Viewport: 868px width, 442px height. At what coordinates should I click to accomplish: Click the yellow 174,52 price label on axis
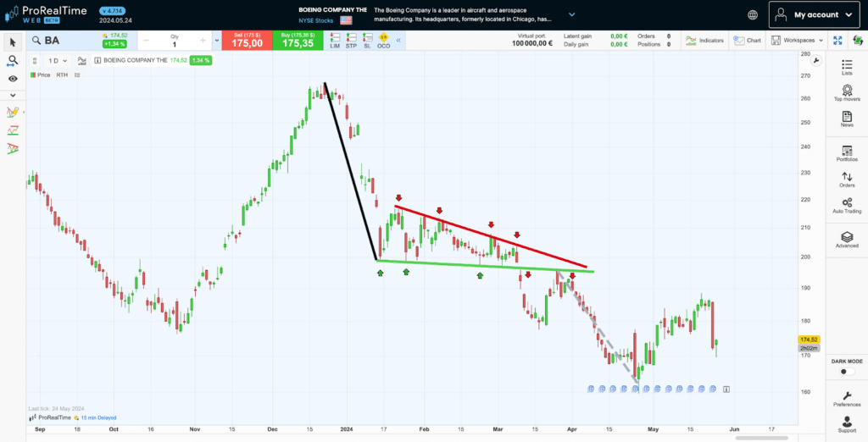(809, 340)
